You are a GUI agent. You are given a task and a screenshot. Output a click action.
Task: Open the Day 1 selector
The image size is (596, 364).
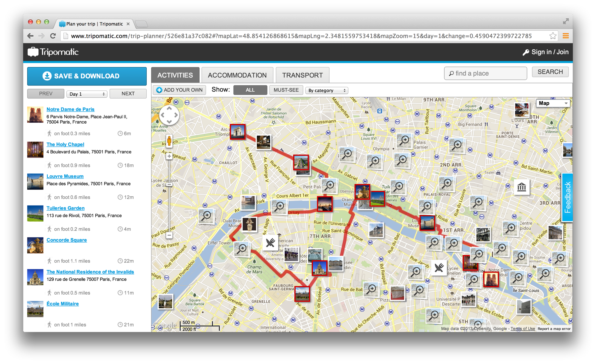[87, 94]
